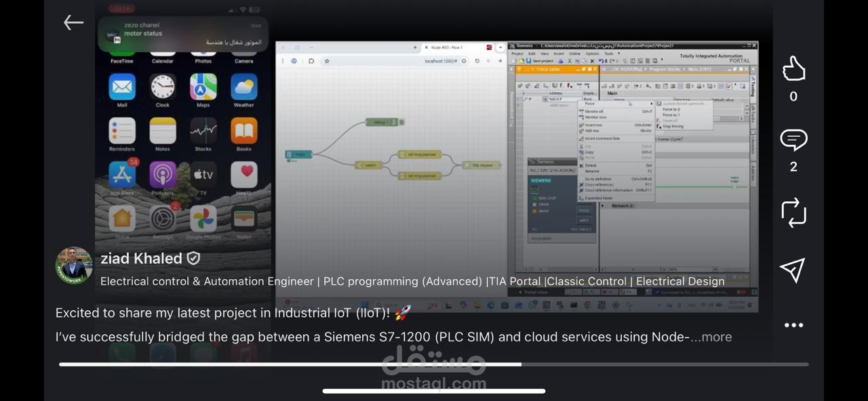This screenshot has width=868, height=401.
Task: Open the Clock app on the phone
Action: 163,88
